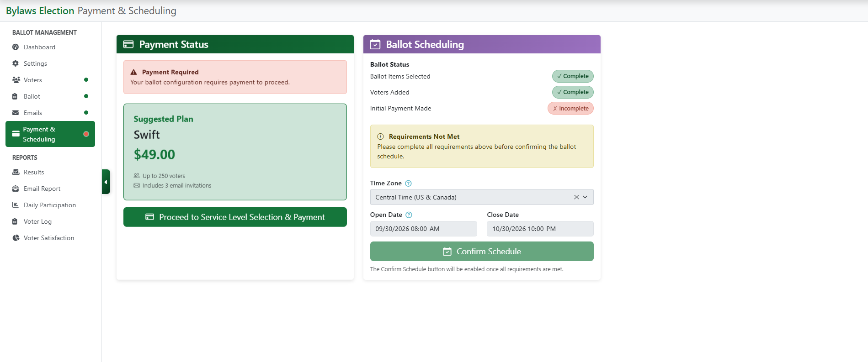
Task: Click the Confirm Schedule button
Action: pyautogui.click(x=482, y=252)
